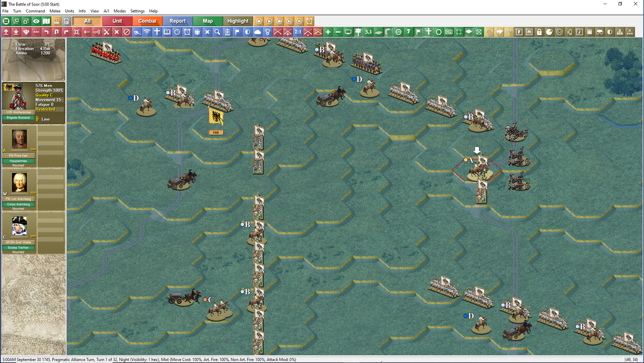The image size is (644, 363).
Task: Open the Help menu
Action: (153, 11)
